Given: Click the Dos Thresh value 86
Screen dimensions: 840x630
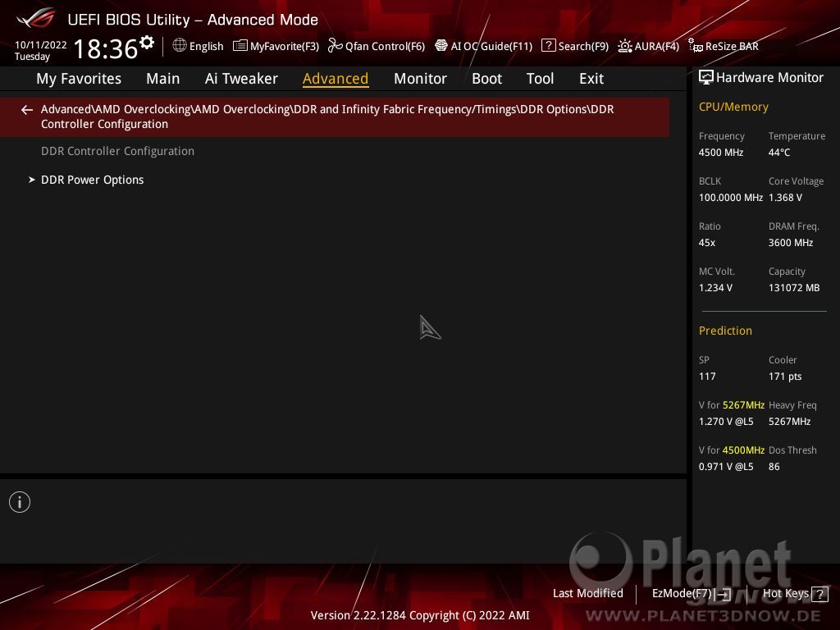Looking at the screenshot, I should (x=774, y=467).
